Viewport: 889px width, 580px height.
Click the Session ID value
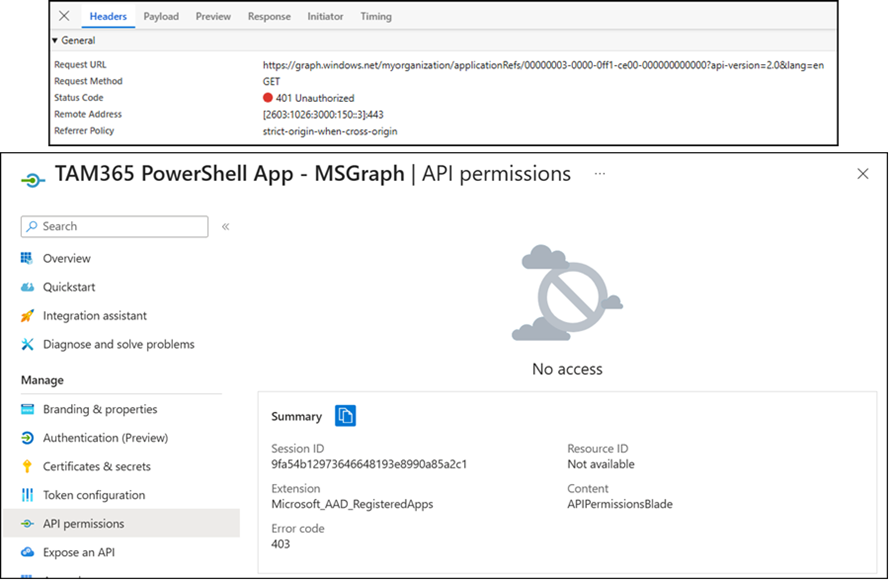[x=369, y=464]
